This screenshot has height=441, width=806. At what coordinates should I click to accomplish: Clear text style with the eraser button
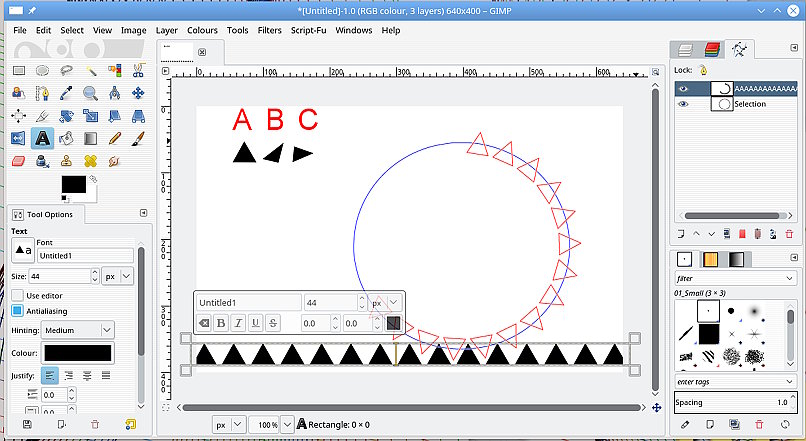point(204,323)
